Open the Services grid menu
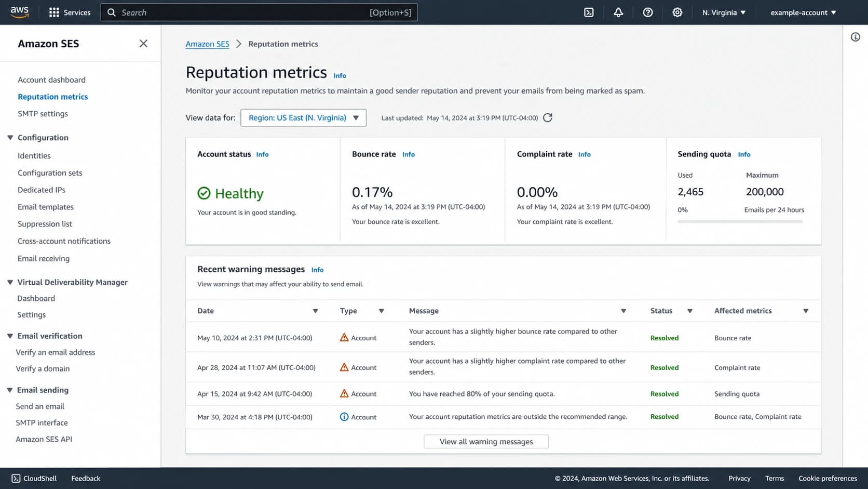 [x=70, y=12]
